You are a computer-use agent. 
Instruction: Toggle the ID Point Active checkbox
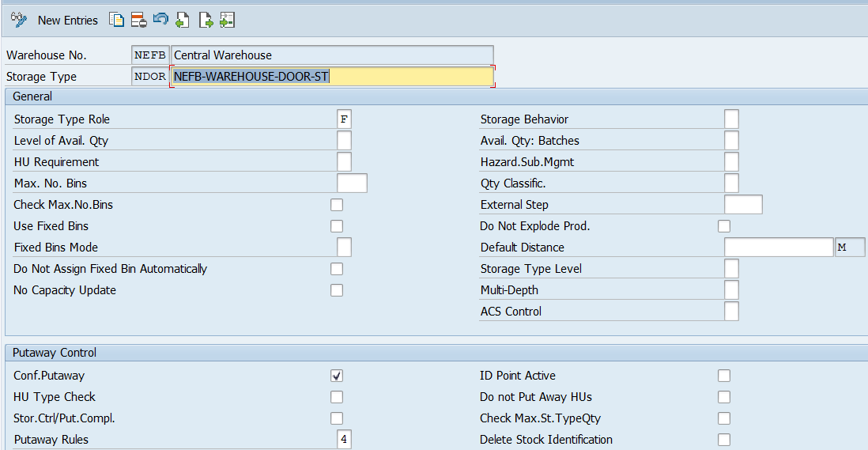[724, 376]
